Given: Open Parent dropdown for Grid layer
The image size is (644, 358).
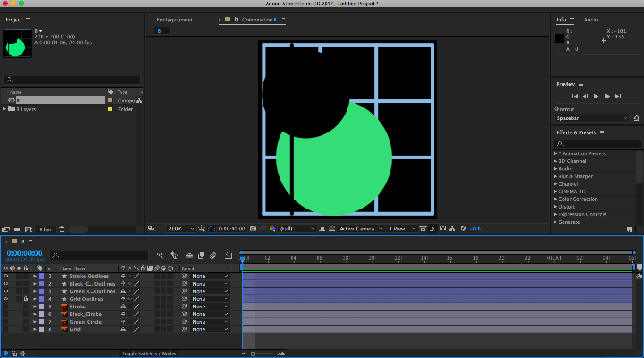Looking at the screenshot, I should (x=210, y=329).
